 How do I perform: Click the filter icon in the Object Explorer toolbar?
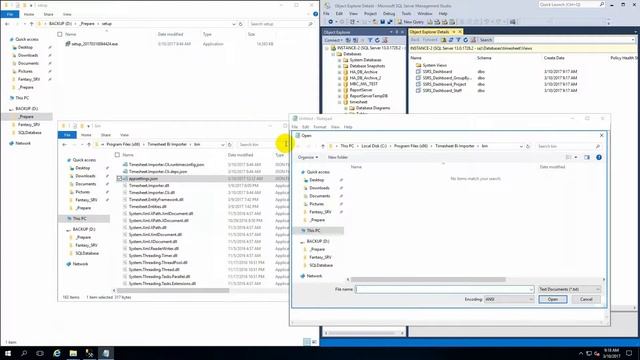tap(370, 40)
